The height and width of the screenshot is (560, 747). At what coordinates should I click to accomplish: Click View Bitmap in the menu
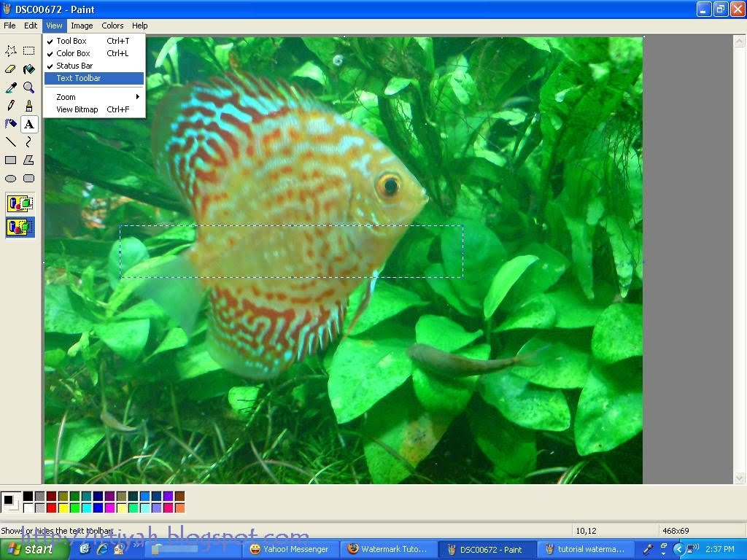click(x=94, y=109)
